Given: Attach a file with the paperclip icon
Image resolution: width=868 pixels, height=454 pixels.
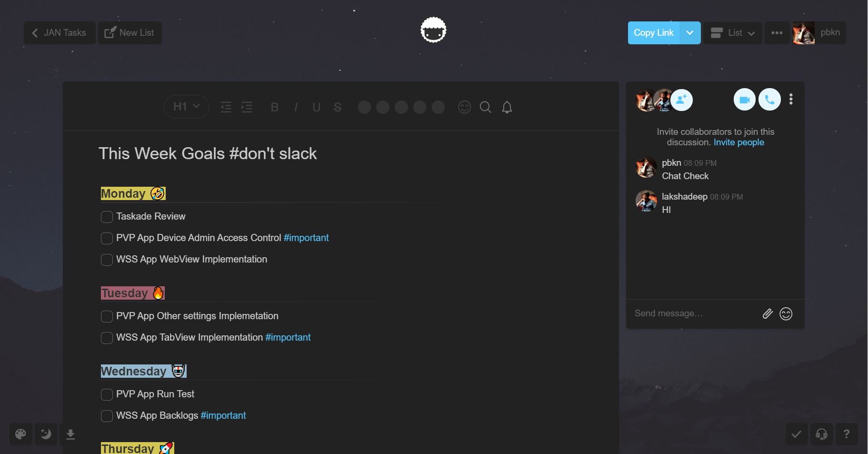Looking at the screenshot, I should (x=767, y=313).
